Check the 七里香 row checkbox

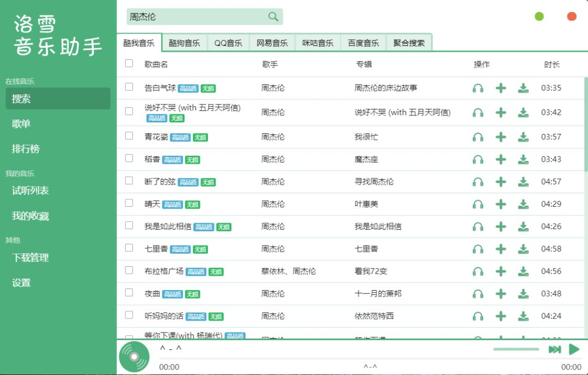[x=129, y=248]
